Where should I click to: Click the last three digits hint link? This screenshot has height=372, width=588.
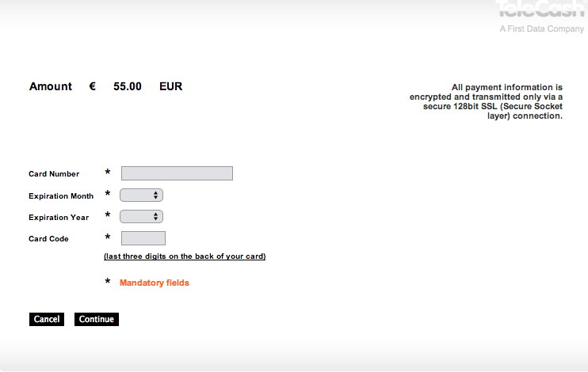(x=185, y=256)
